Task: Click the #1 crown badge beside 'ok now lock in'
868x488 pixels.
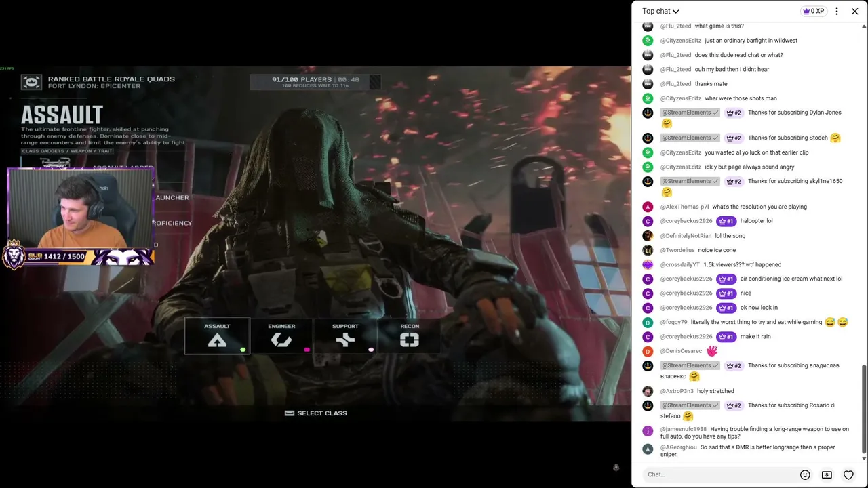Action: [726, 308]
